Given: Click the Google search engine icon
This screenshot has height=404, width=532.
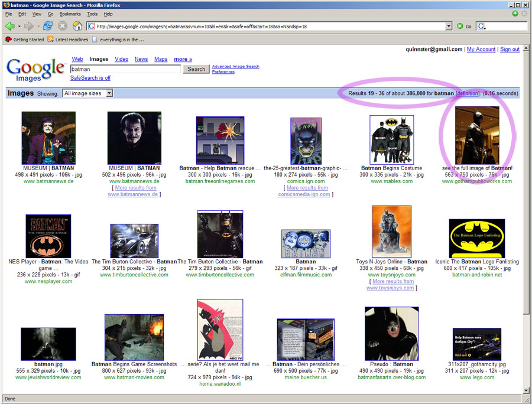Looking at the screenshot, I should pyautogui.click(x=481, y=26).
